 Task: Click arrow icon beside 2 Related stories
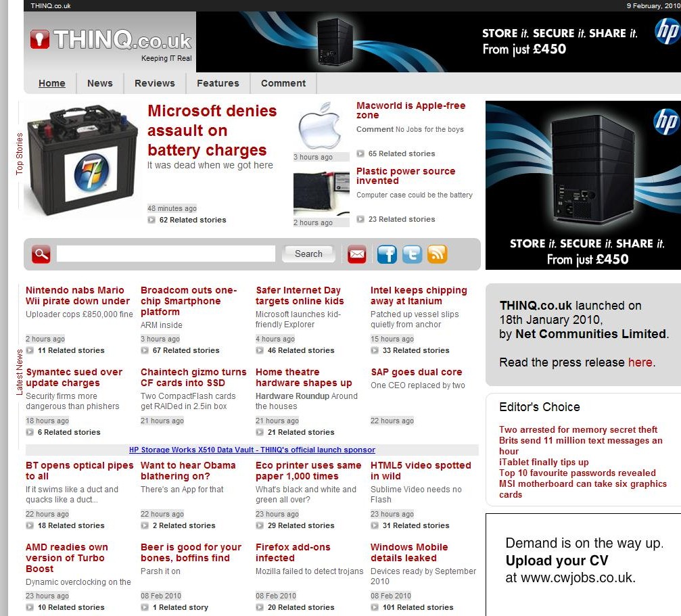point(145,525)
